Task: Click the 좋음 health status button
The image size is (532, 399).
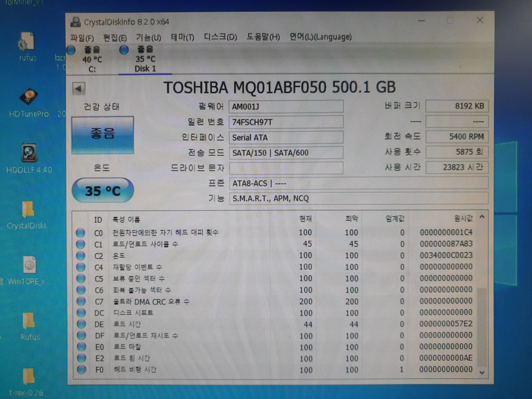Action: tap(103, 135)
